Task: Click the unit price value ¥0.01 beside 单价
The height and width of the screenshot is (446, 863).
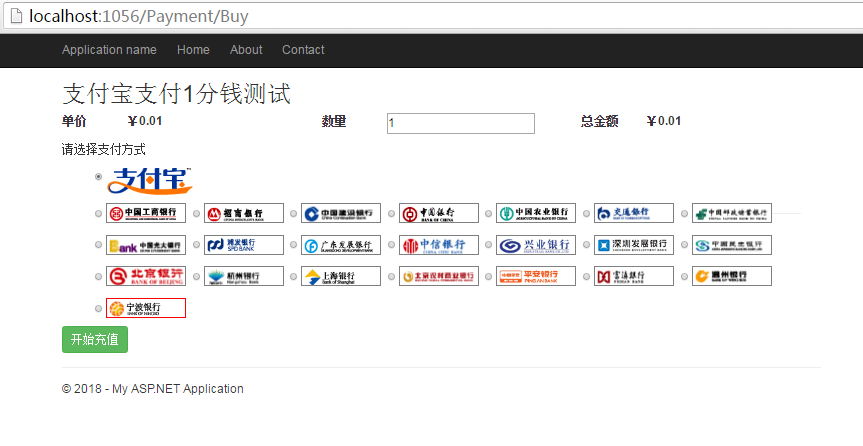Action: point(145,121)
